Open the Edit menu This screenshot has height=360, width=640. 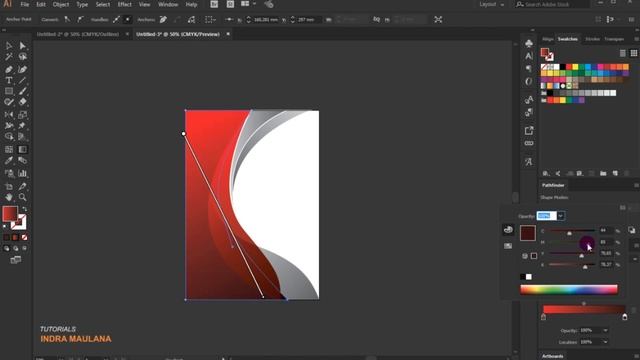click(41, 4)
